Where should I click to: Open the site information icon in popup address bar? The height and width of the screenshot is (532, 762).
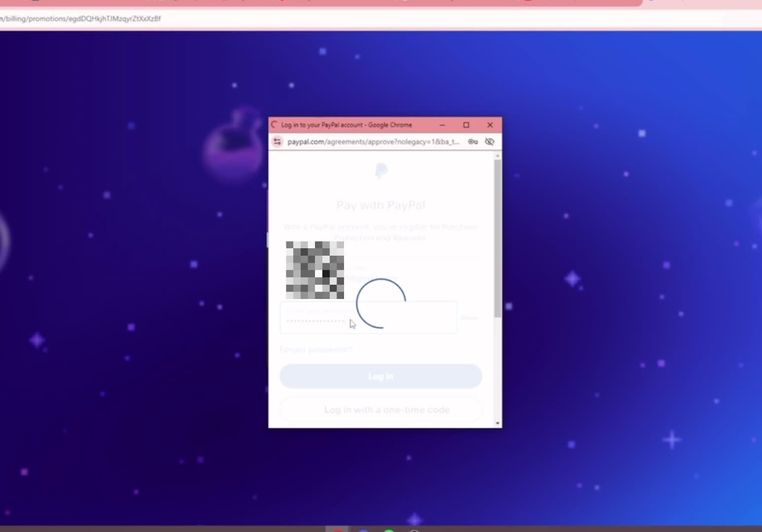(x=277, y=142)
